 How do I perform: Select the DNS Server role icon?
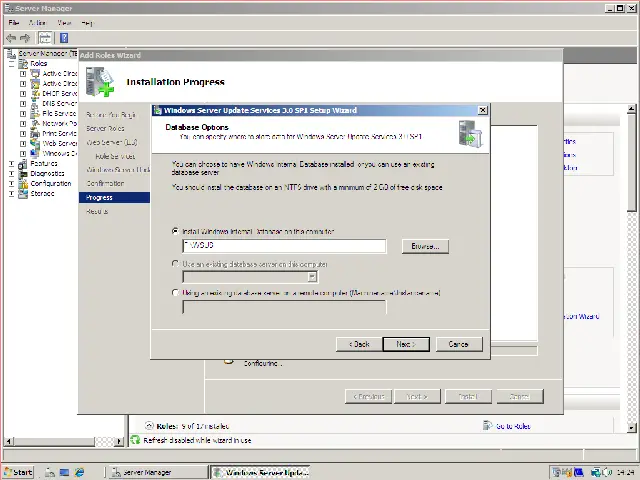tap(36, 103)
